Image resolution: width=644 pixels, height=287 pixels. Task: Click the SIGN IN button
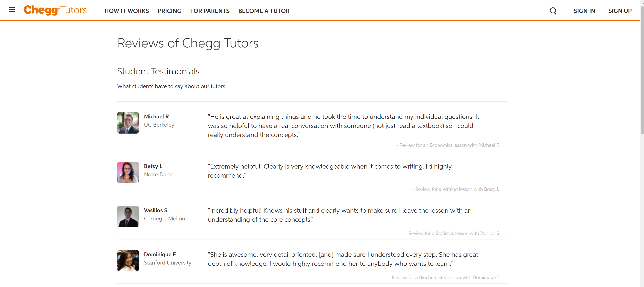tap(584, 11)
